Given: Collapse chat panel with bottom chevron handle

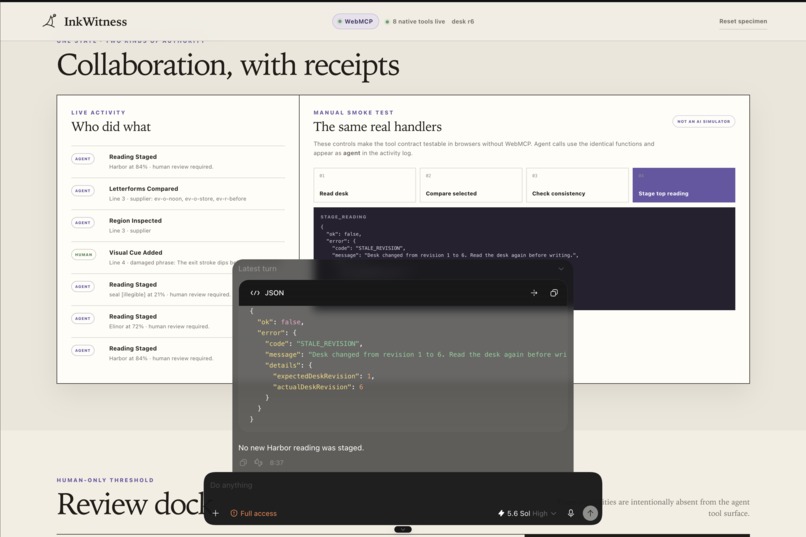Looking at the screenshot, I should point(403,529).
